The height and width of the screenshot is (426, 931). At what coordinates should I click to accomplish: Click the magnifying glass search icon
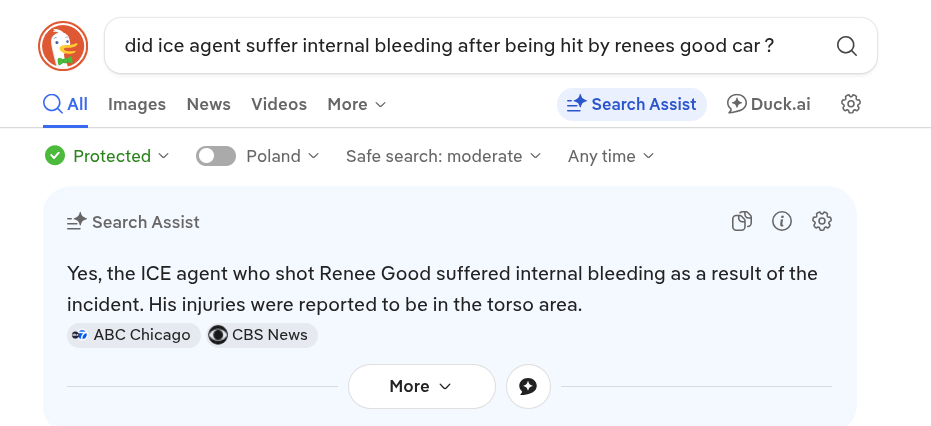coord(846,46)
